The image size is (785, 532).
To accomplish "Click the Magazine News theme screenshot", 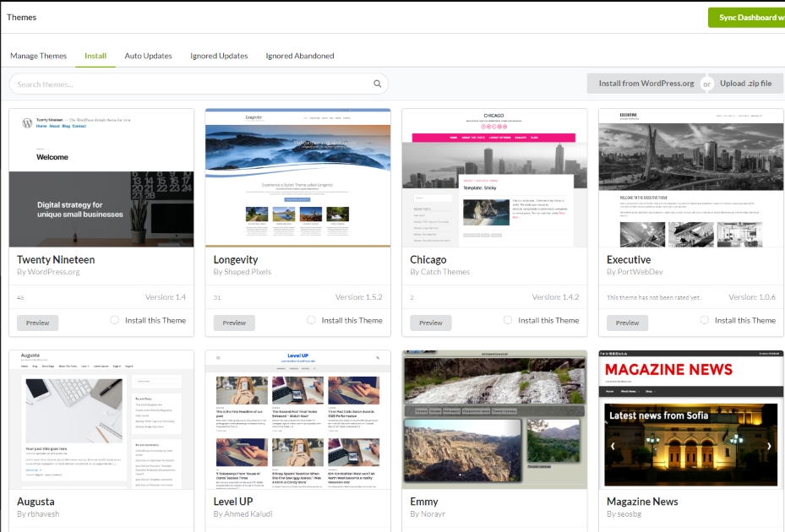I will click(x=690, y=420).
